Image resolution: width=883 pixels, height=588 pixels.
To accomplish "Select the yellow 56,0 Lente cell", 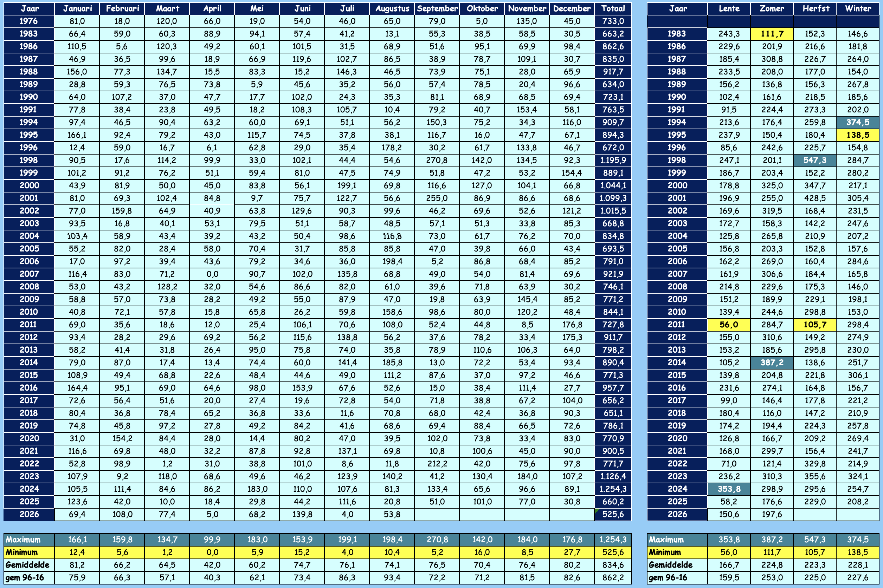I will point(729,324).
